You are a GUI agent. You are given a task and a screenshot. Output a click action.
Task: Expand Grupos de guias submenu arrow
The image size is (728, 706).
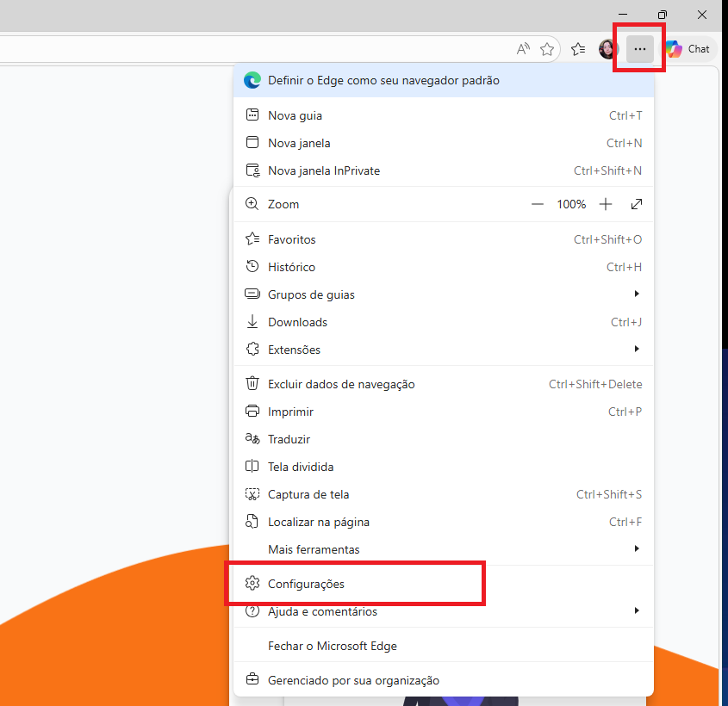[637, 294]
